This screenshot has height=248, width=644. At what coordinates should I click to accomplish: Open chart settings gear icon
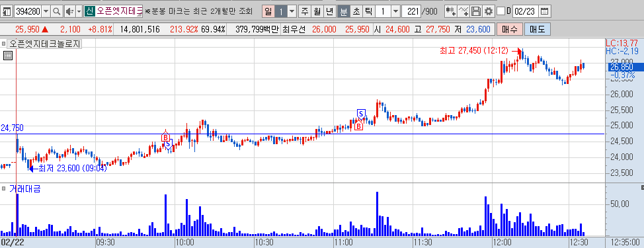(x=489, y=11)
